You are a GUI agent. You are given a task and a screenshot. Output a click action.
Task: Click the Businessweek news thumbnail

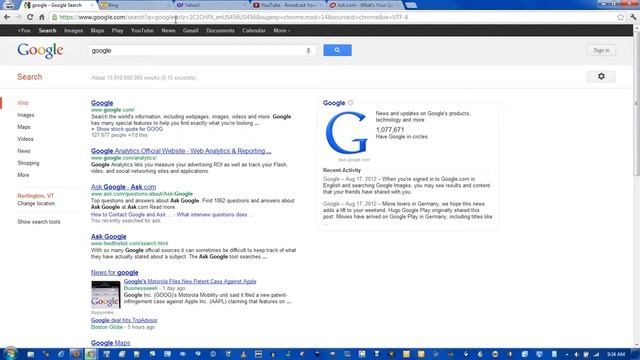(106, 295)
